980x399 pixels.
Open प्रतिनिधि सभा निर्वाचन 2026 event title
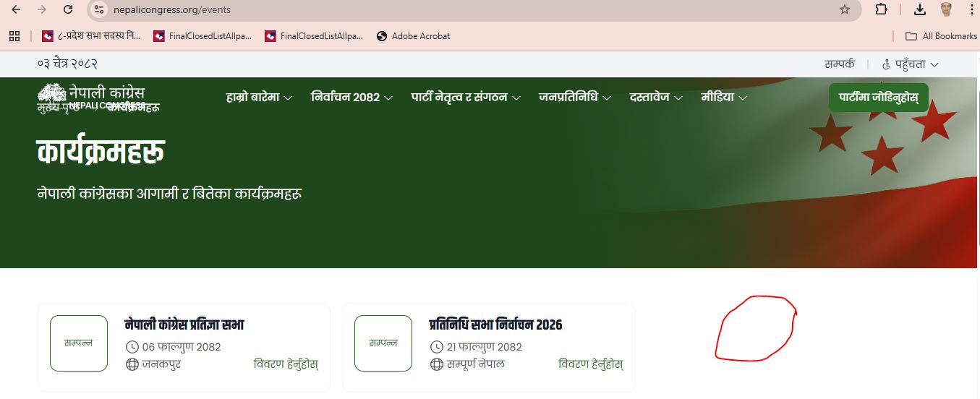495,325
